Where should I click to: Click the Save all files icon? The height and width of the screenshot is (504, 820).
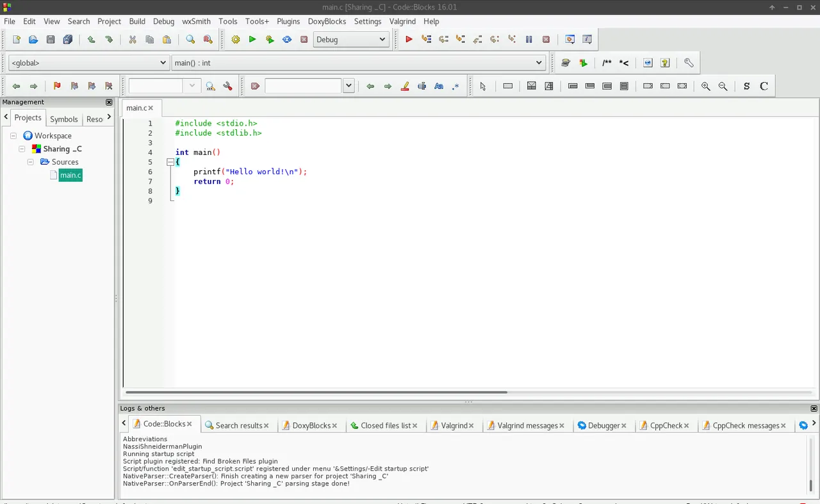coord(68,40)
